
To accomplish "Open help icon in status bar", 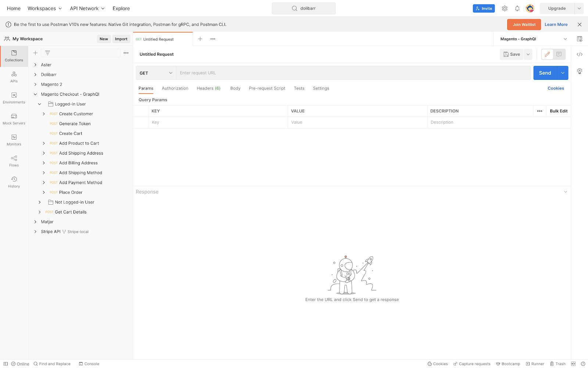I will point(583,364).
